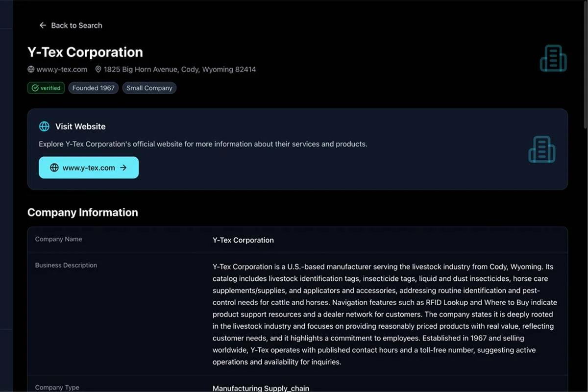Click the back arrow icon
Image resolution: width=588 pixels, height=392 pixels.
42,25
